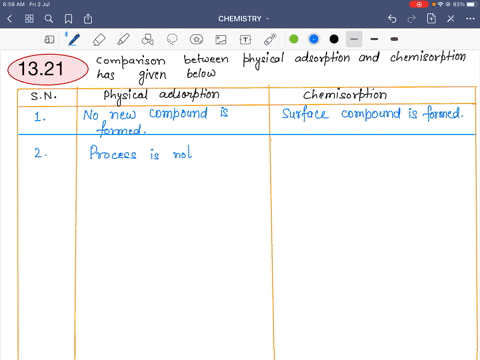Choose the green pen color
Viewport: 480px width, 360px height.
[294, 39]
